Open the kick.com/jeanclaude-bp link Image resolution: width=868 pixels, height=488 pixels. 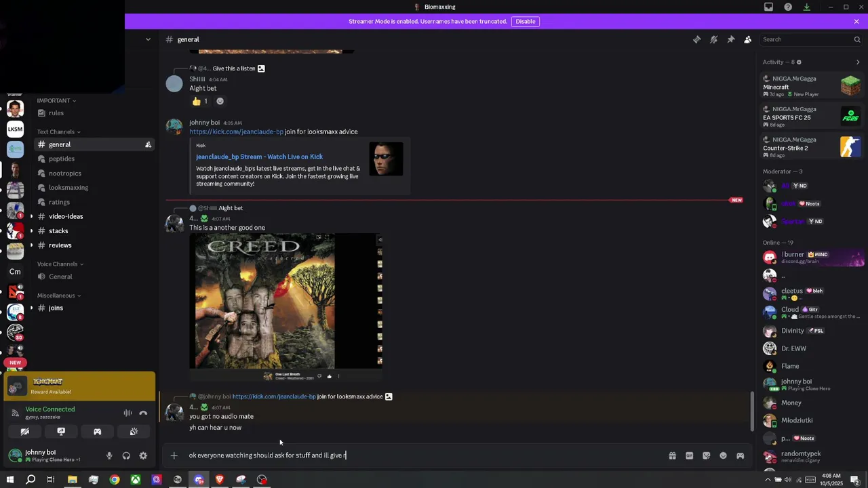pyautogui.click(x=236, y=131)
